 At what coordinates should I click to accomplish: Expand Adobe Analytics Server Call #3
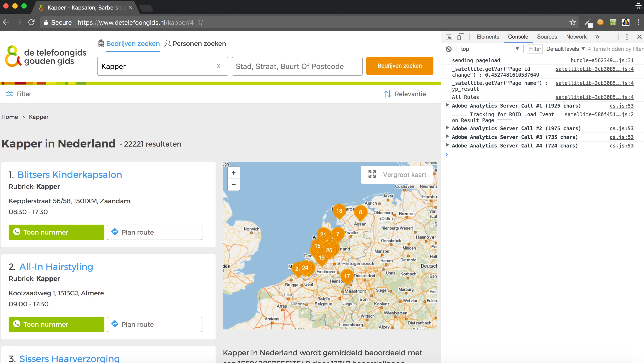[447, 137]
